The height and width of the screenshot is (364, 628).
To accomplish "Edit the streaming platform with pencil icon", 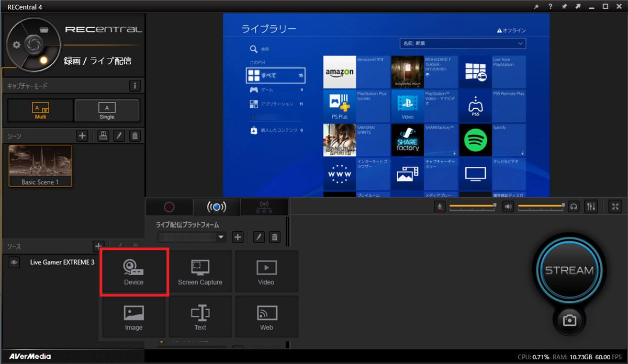I will coord(259,237).
